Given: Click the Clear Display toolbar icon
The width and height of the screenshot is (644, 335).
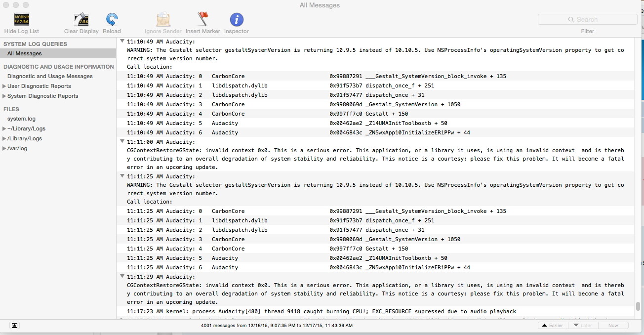Looking at the screenshot, I should [81, 20].
